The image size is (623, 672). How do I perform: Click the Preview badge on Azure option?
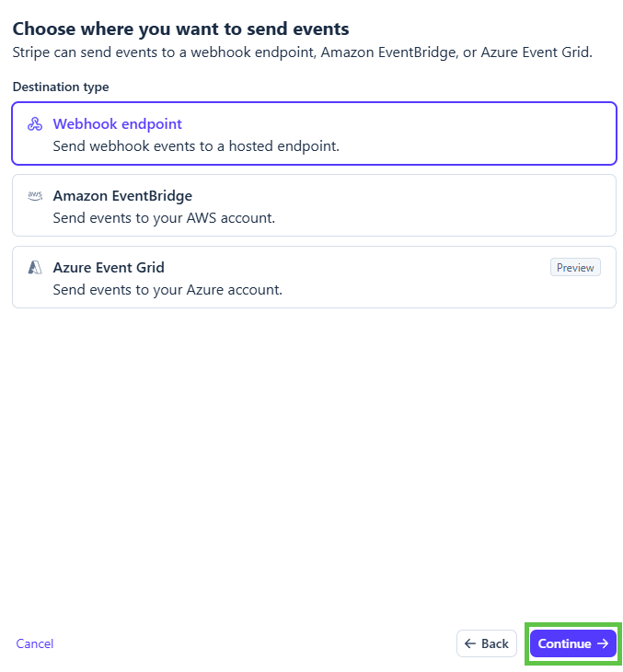[575, 268]
